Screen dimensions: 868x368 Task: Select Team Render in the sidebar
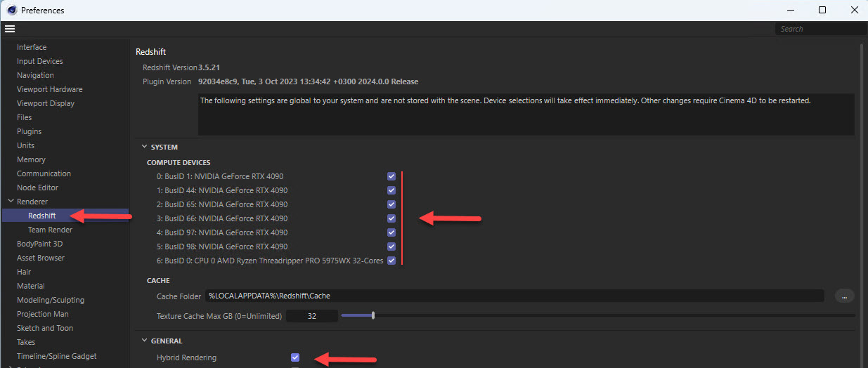pos(50,230)
